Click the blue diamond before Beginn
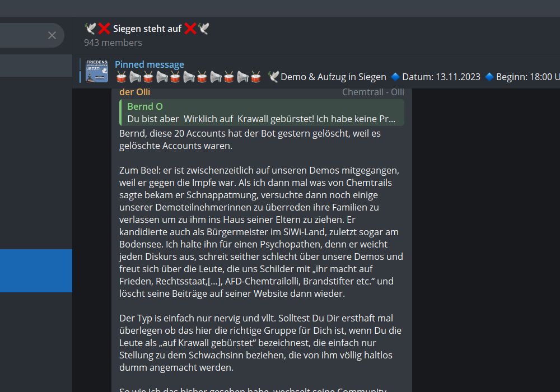Viewport: 560px width, 392px height. click(x=489, y=77)
